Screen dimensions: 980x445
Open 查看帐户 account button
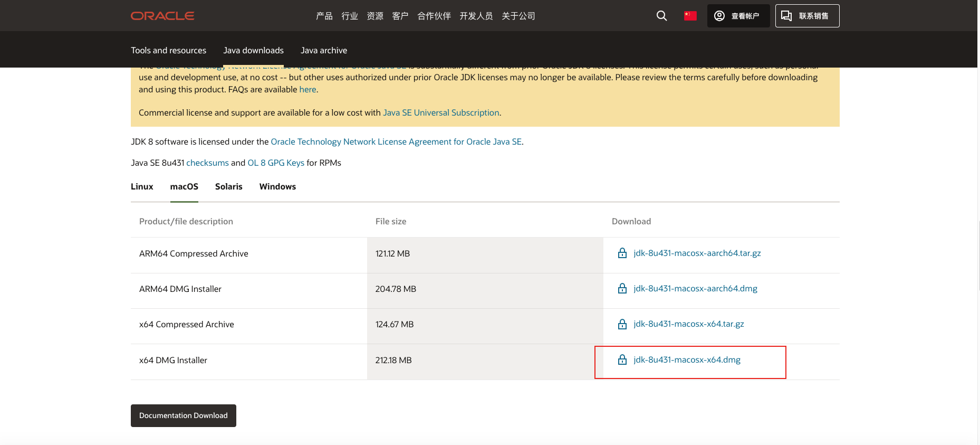(738, 16)
